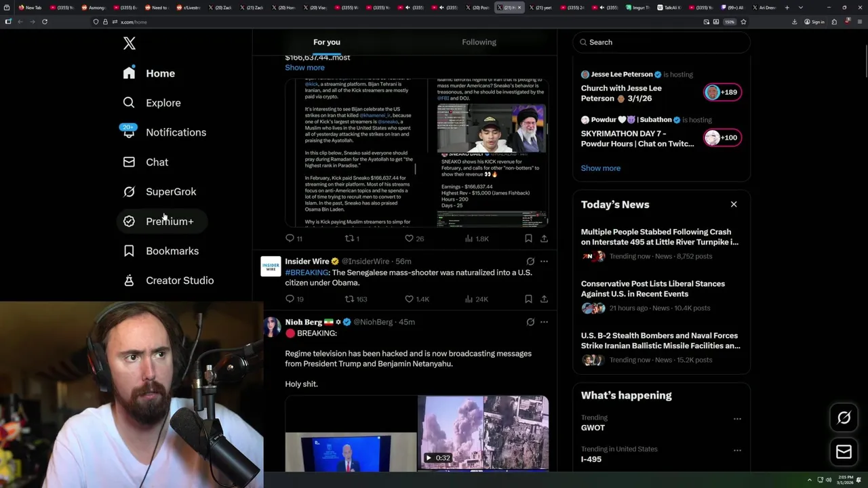This screenshot has width=868, height=488.
Task: Open Bookmarks in the sidebar
Action: click(161, 251)
